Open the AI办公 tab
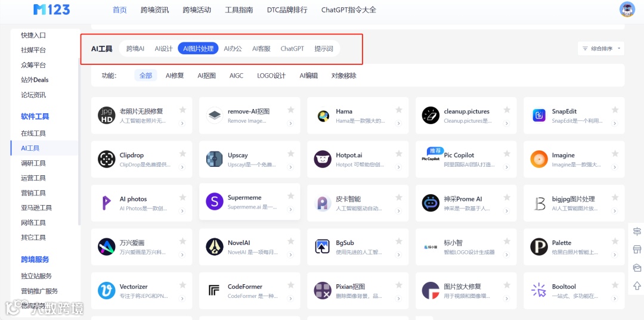 coord(233,48)
